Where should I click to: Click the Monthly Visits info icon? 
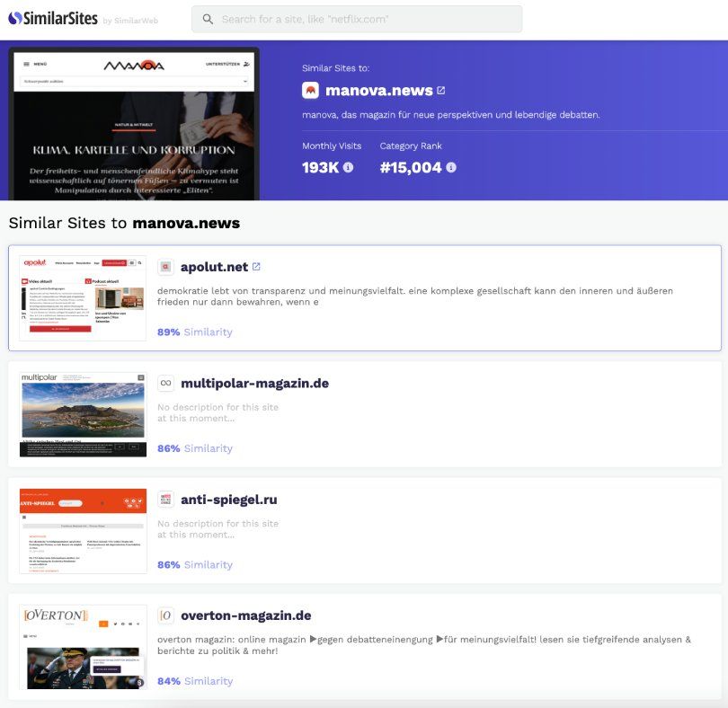(x=348, y=167)
